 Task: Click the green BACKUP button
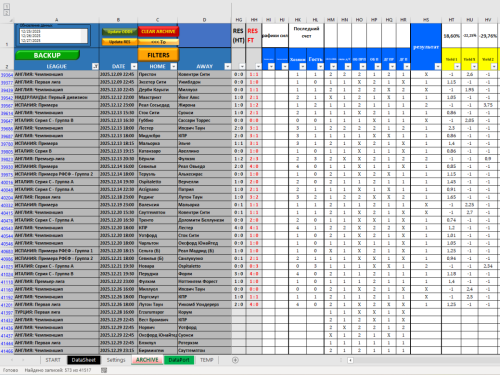coord(47,55)
